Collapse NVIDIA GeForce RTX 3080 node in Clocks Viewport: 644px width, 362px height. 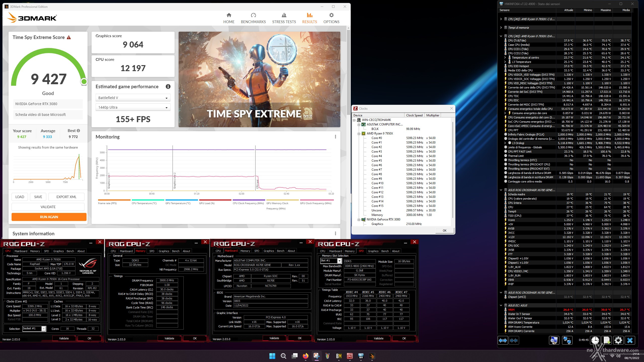[359, 219]
